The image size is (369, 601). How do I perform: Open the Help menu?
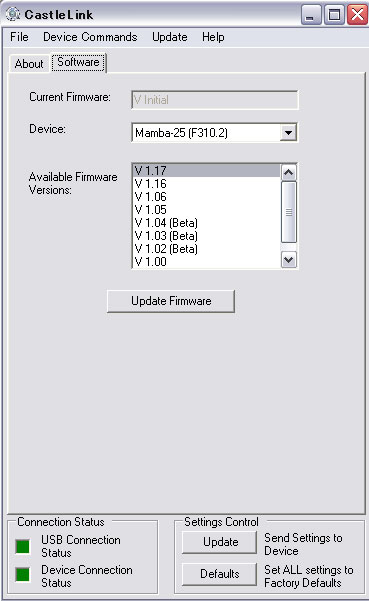[213, 37]
